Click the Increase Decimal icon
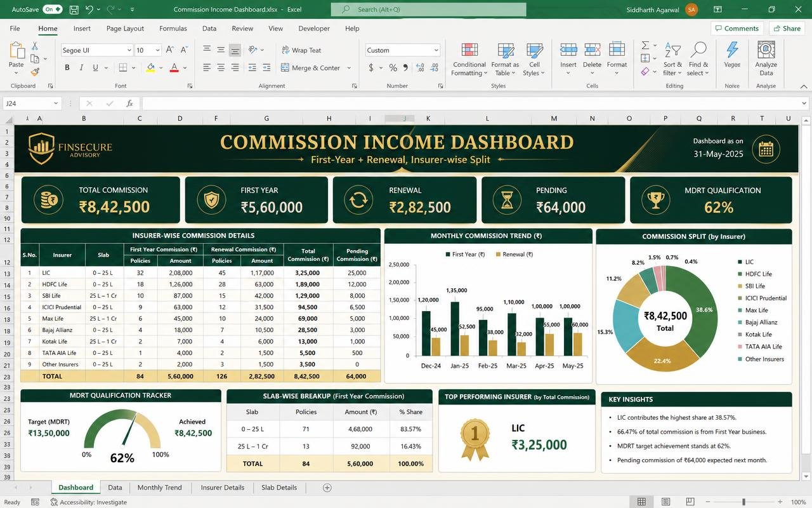Viewport: 812px width, 508px height. click(x=420, y=67)
